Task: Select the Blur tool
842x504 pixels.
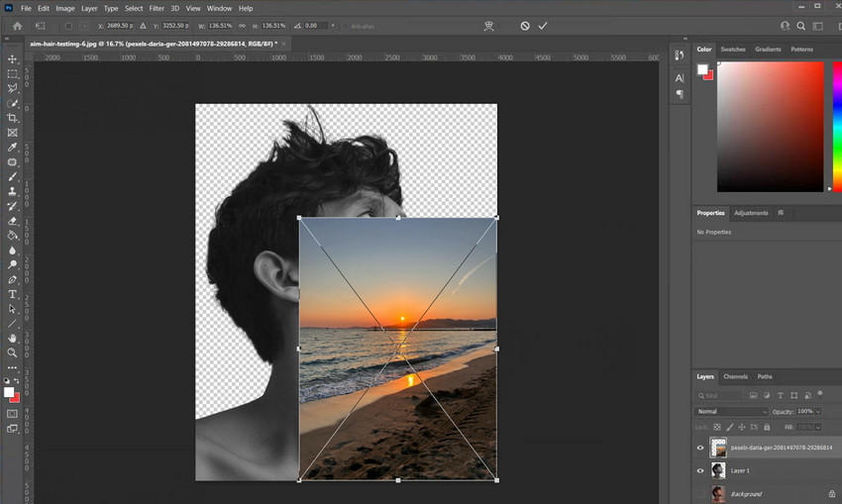Action: point(12,251)
